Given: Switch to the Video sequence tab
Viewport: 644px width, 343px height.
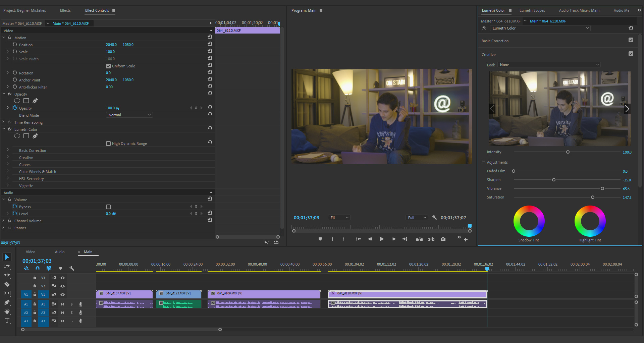Looking at the screenshot, I should (30, 252).
